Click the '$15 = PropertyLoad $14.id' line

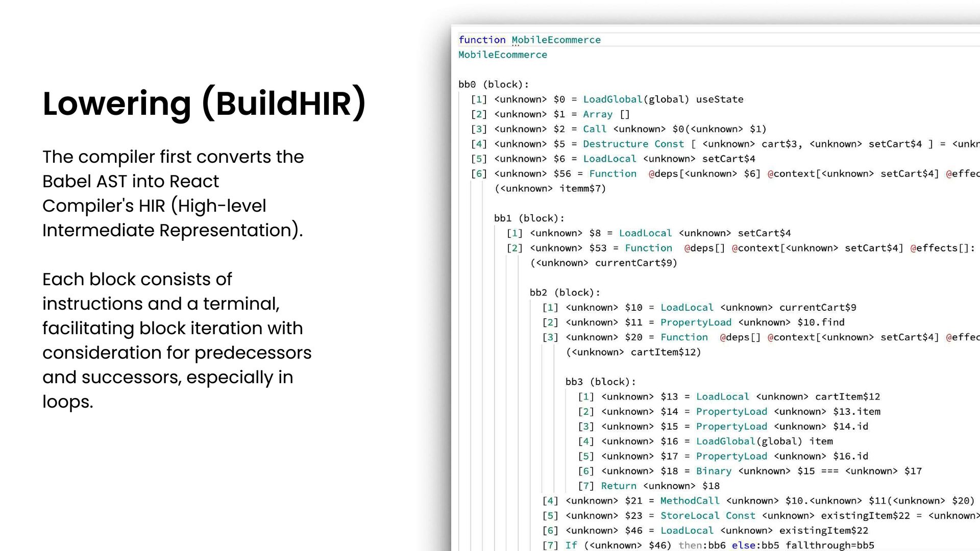tap(723, 427)
